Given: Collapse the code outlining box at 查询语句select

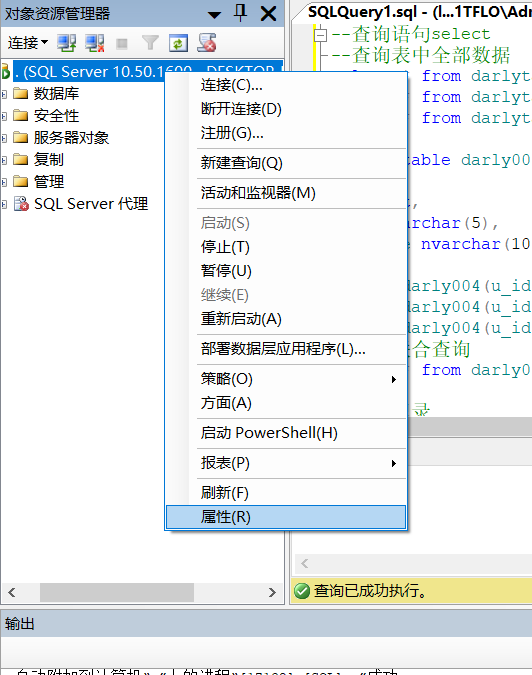Looking at the screenshot, I should tap(320, 34).
